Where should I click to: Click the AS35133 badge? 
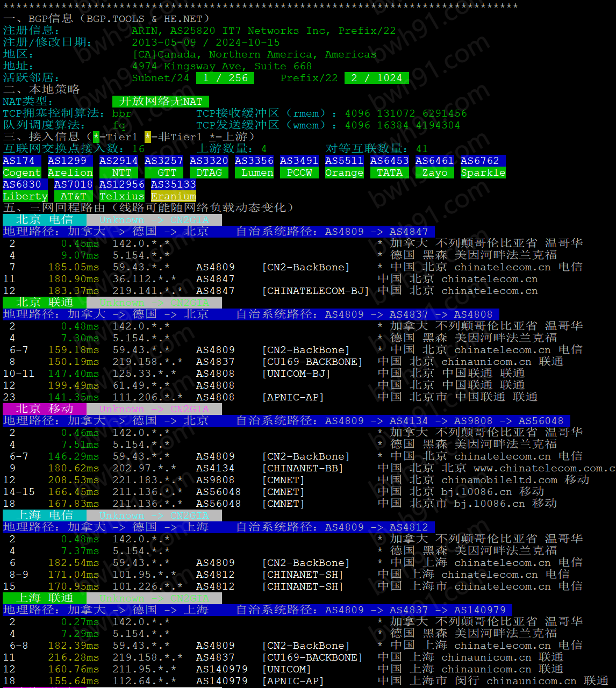[x=174, y=184]
